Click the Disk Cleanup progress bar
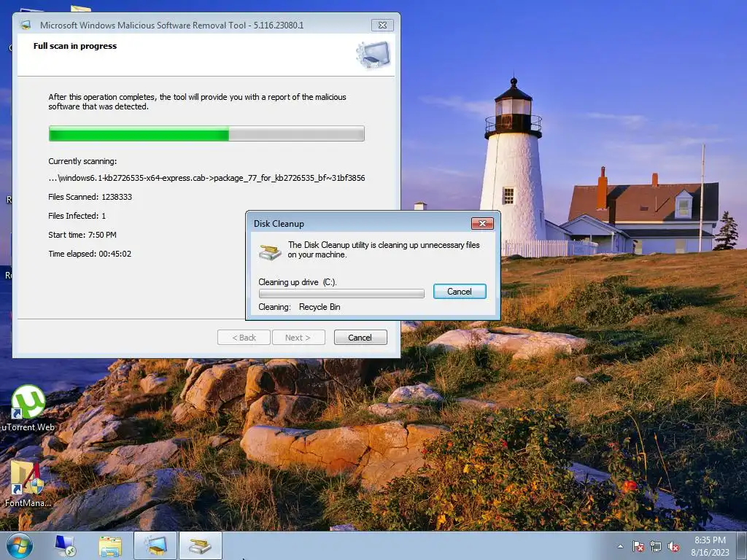This screenshot has width=747, height=560. pyautogui.click(x=341, y=293)
